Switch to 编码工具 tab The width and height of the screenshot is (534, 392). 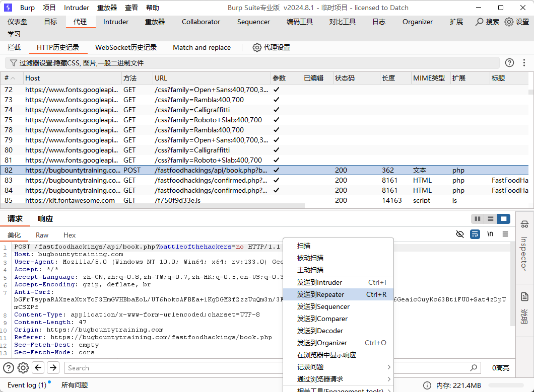[300, 22]
